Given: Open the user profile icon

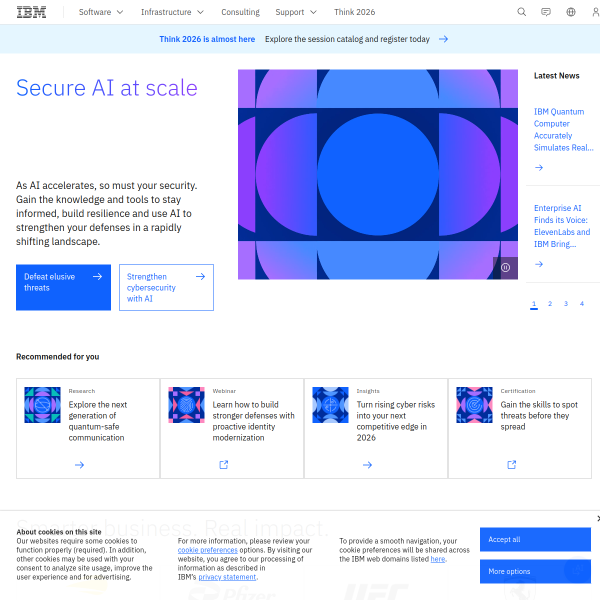Looking at the screenshot, I should pos(595,12).
